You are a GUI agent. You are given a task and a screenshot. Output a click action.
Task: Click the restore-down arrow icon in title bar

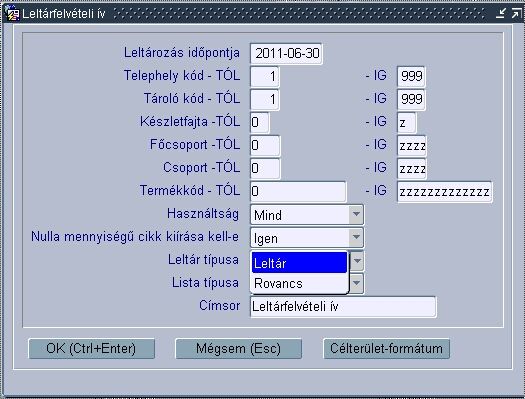(x=501, y=13)
